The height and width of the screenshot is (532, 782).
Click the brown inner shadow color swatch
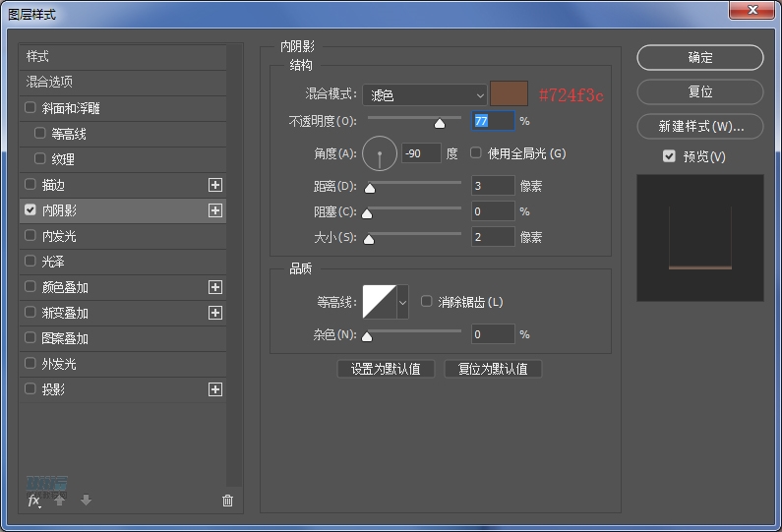[x=510, y=94]
